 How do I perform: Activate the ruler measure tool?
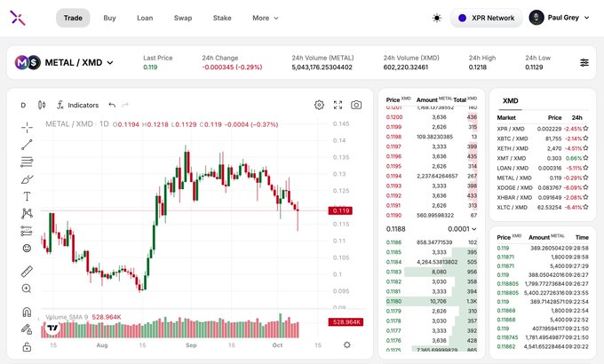click(x=27, y=272)
